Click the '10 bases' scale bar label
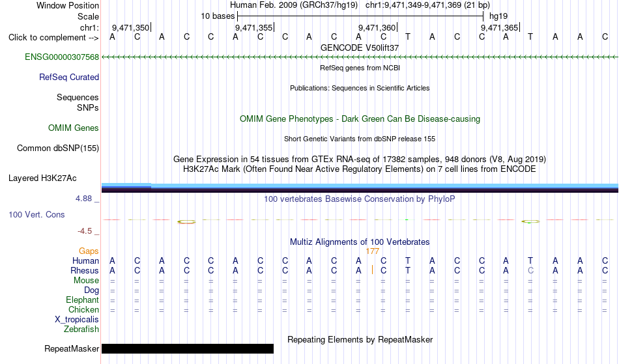 (218, 16)
